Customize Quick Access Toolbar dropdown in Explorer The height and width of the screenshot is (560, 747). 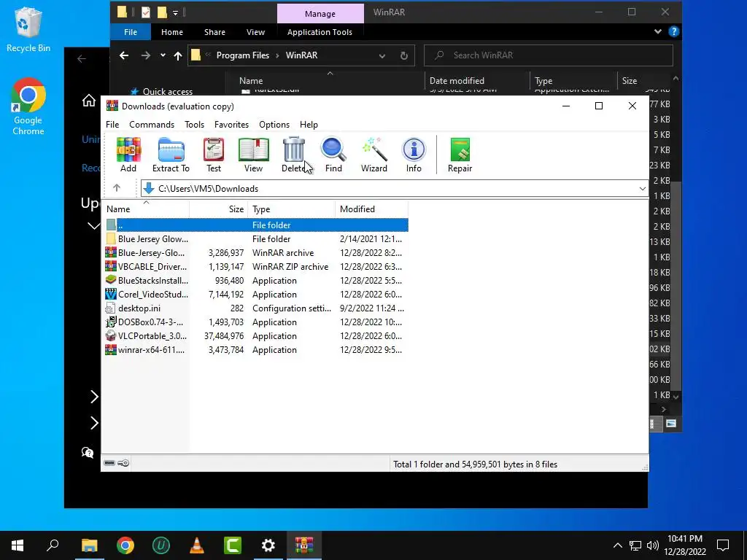tap(175, 12)
